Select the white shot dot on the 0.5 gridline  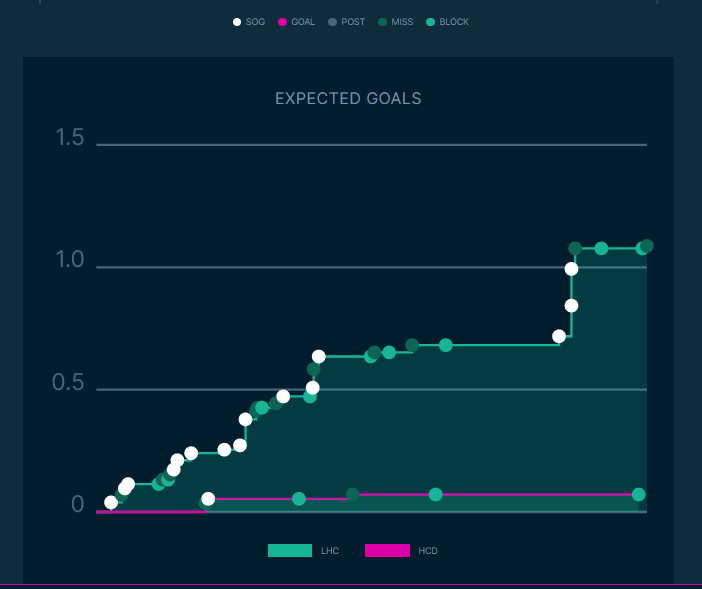click(312, 388)
